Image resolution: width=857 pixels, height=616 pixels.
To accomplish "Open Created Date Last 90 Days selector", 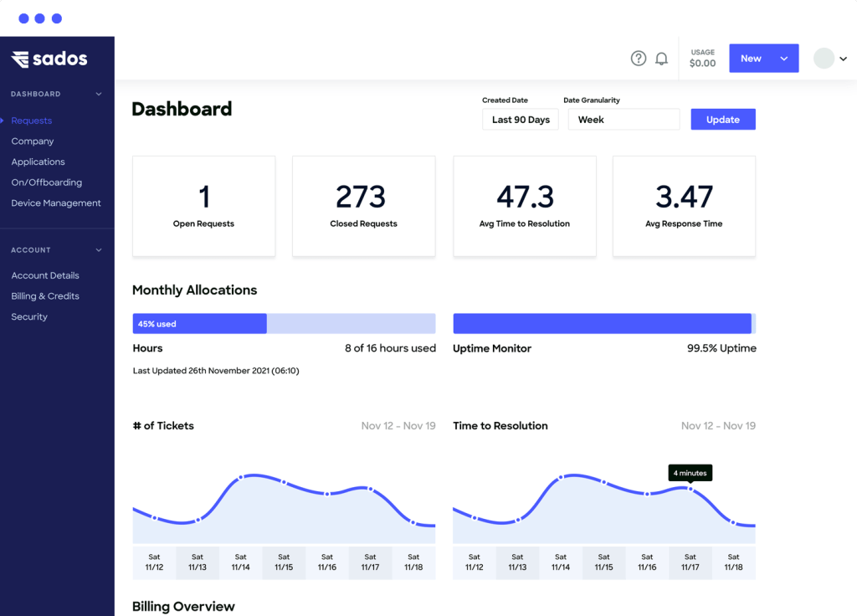I will pos(521,120).
